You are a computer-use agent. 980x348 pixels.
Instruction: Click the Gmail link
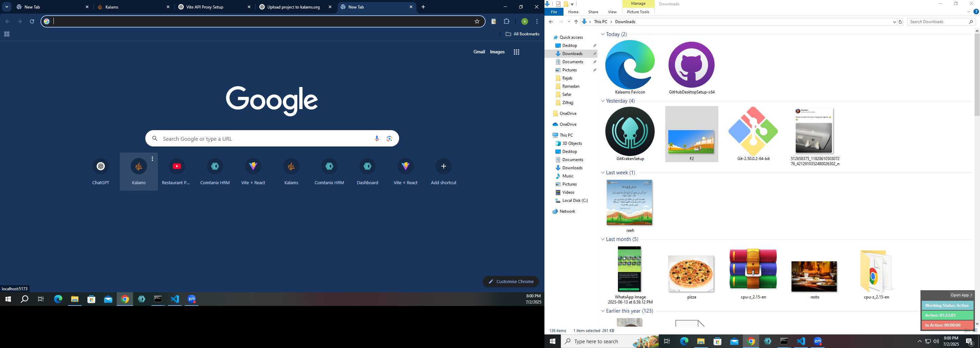point(479,52)
